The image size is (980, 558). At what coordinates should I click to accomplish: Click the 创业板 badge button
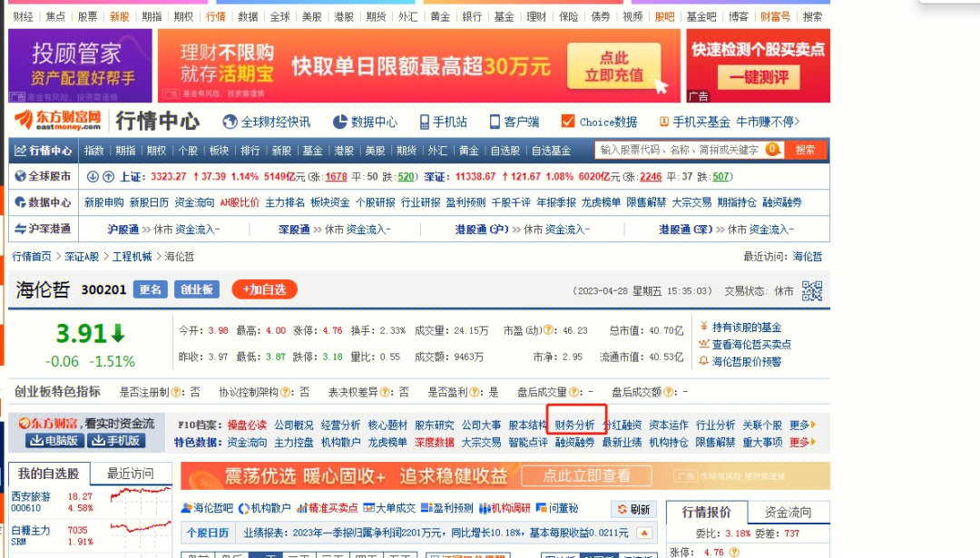point(196,290)
